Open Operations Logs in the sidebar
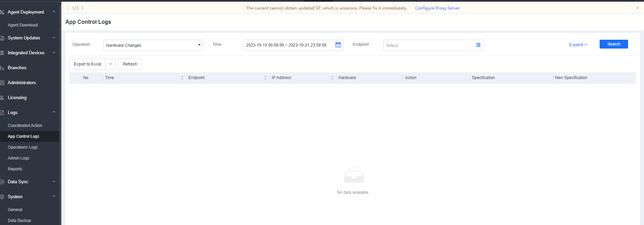The image size is (644, 225). pyautogui.click(x=23, y=147)
